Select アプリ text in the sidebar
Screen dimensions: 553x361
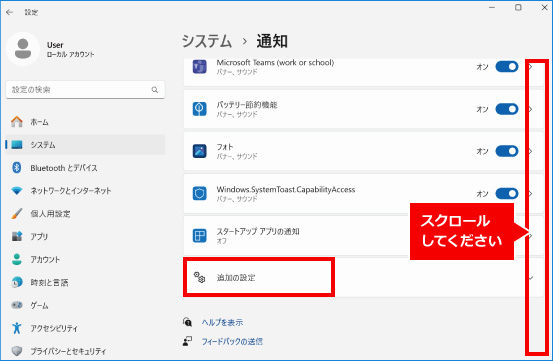click(39, 237)
